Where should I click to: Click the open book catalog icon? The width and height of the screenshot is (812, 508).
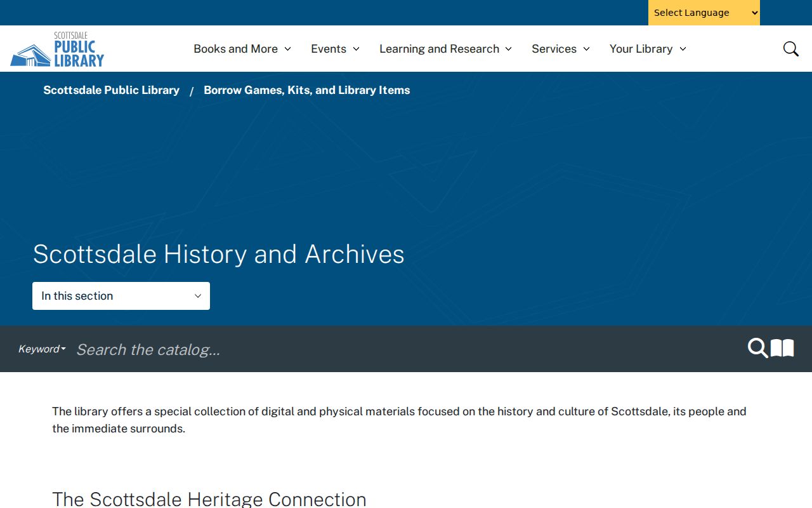point(782,348)
